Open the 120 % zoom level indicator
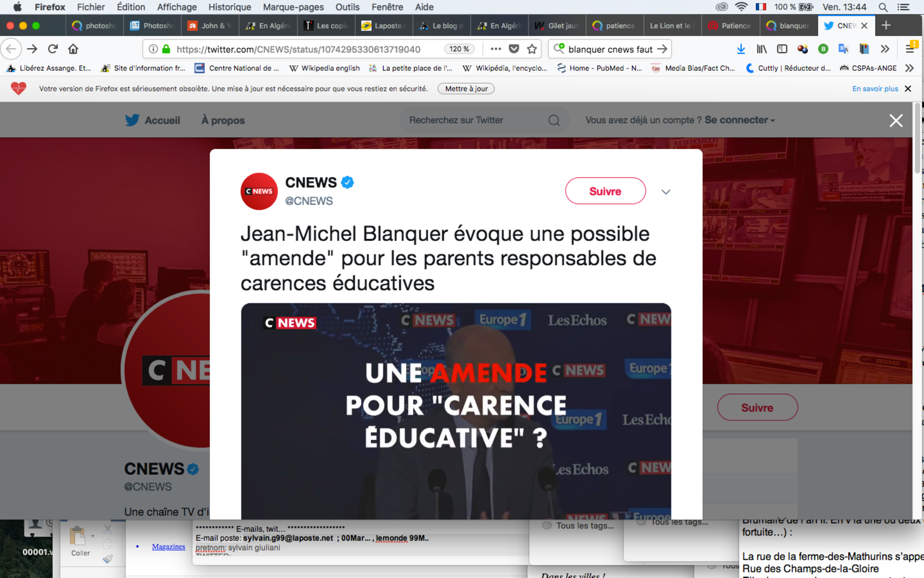Image resolution: width=924 pixels, height=578 pixels. coord(459,49)
